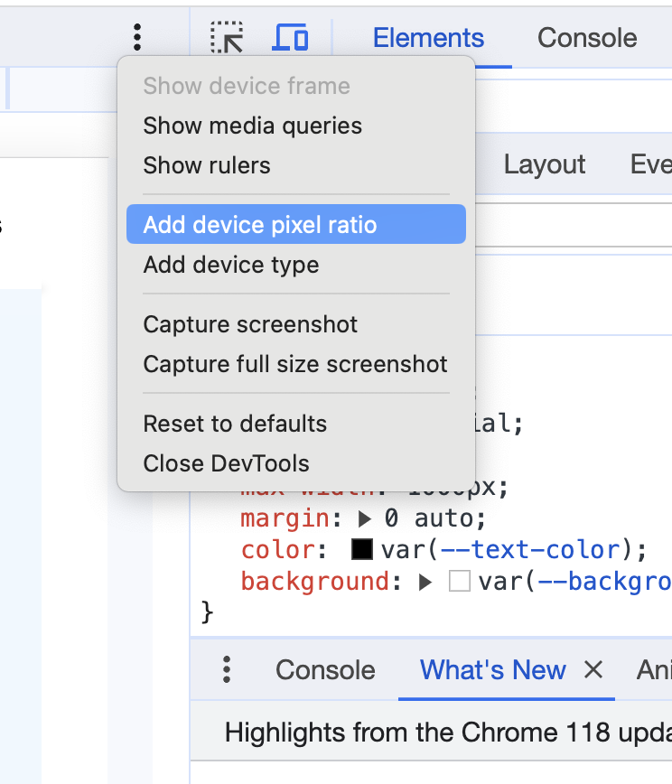Switch to the Console panel tab

point(586,37)
